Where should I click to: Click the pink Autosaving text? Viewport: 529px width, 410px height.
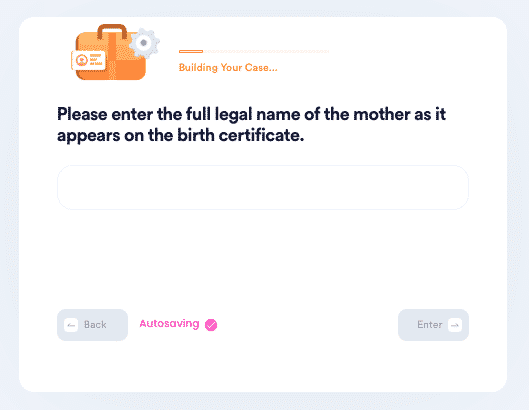pos(169,324)
